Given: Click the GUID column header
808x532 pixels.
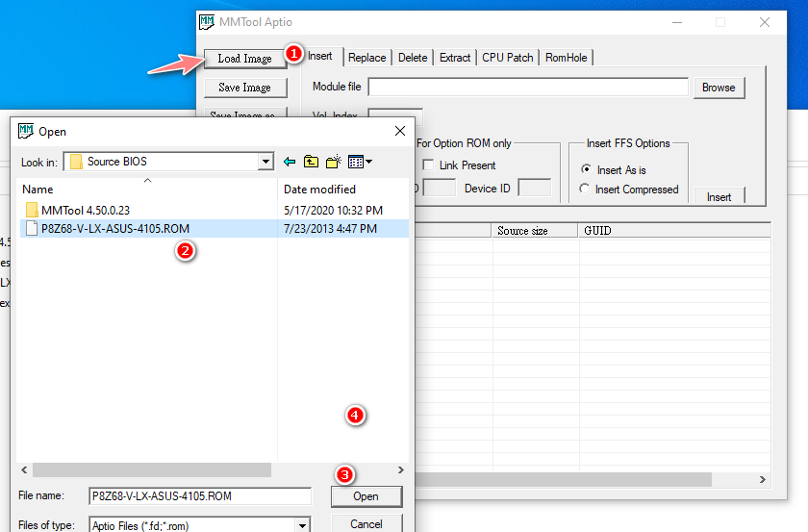Looking at the screenshot, I should [x=674, y=231].
